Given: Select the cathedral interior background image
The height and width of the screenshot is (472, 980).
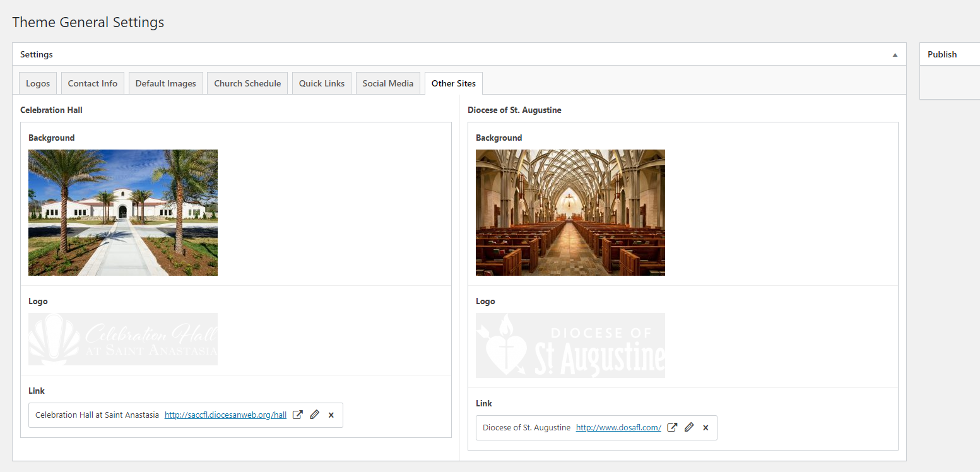Looking at the screenshot, I should coord(570,213).
